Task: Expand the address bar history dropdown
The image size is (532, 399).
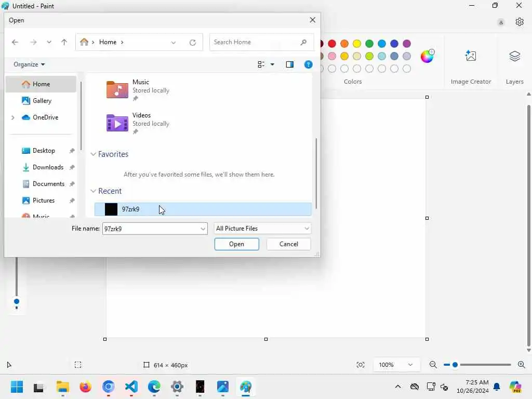Action: click(174, 43)
